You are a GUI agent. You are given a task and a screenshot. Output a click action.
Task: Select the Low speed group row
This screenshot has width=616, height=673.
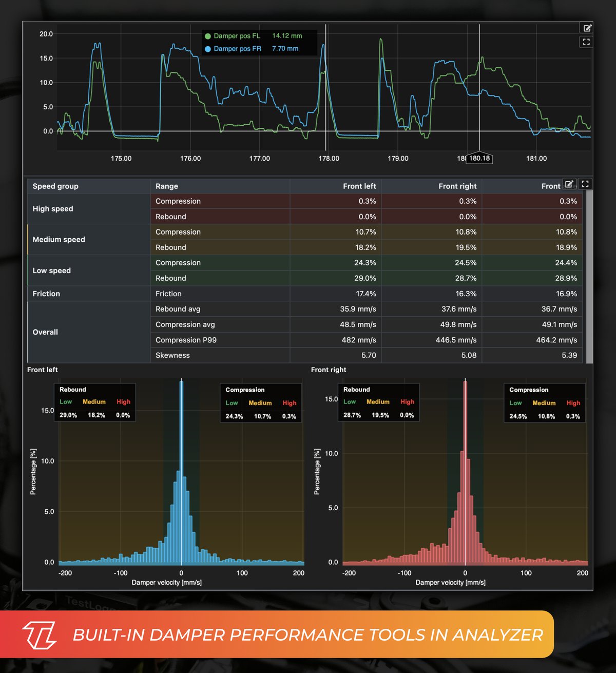coord(88,271)
